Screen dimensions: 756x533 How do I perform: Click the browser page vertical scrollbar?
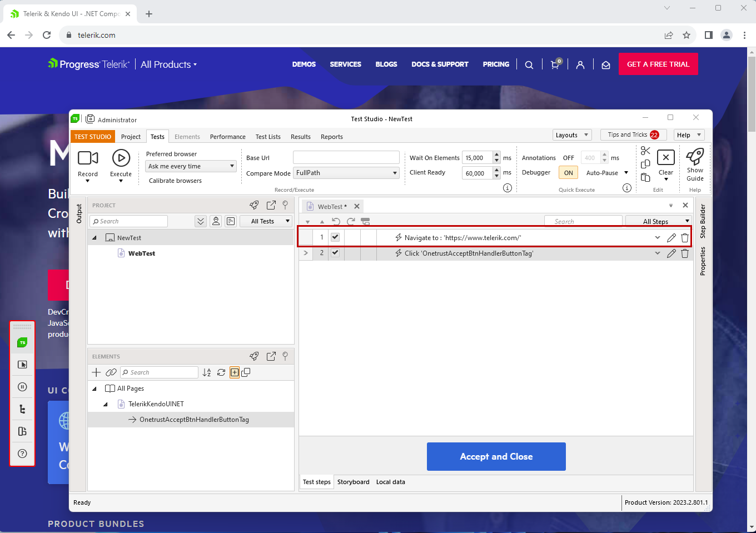click(752, 94)
